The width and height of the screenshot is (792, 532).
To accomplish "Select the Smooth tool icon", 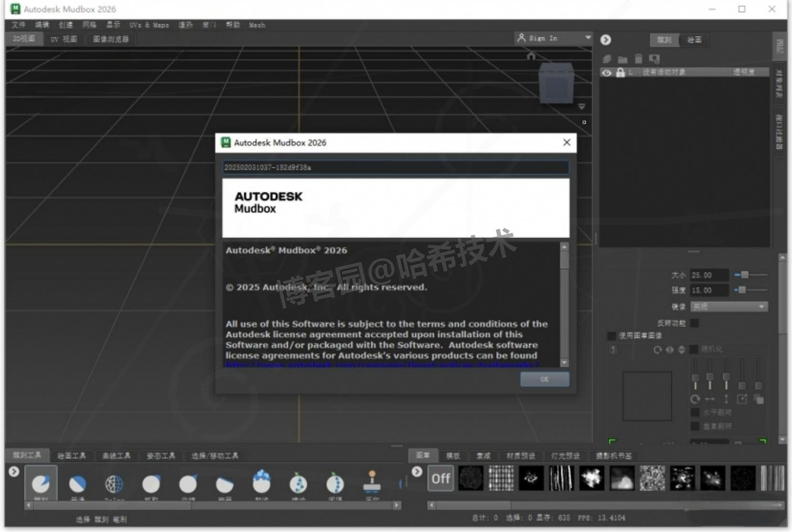I will click(76, 484).
